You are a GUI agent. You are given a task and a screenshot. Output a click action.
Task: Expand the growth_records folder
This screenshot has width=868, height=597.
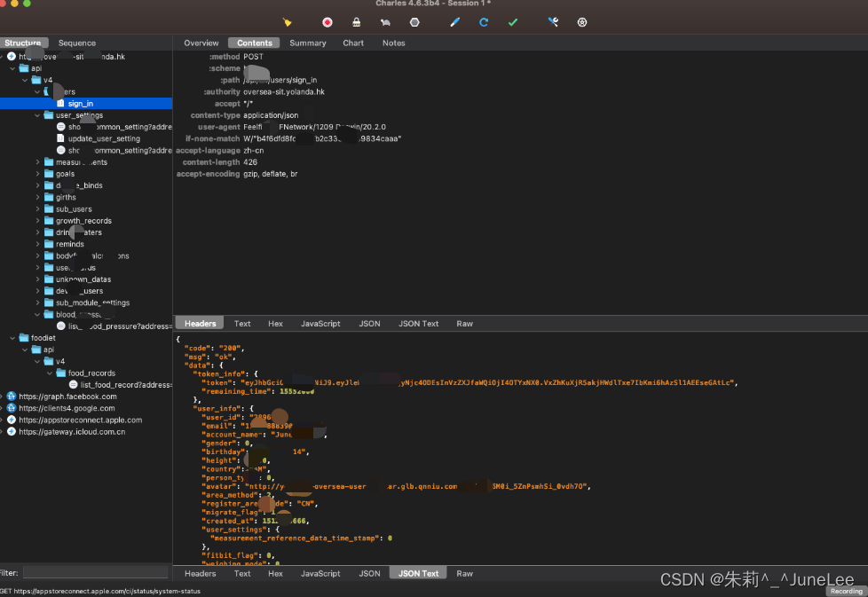pyautogui.click(x=37, y=221)
